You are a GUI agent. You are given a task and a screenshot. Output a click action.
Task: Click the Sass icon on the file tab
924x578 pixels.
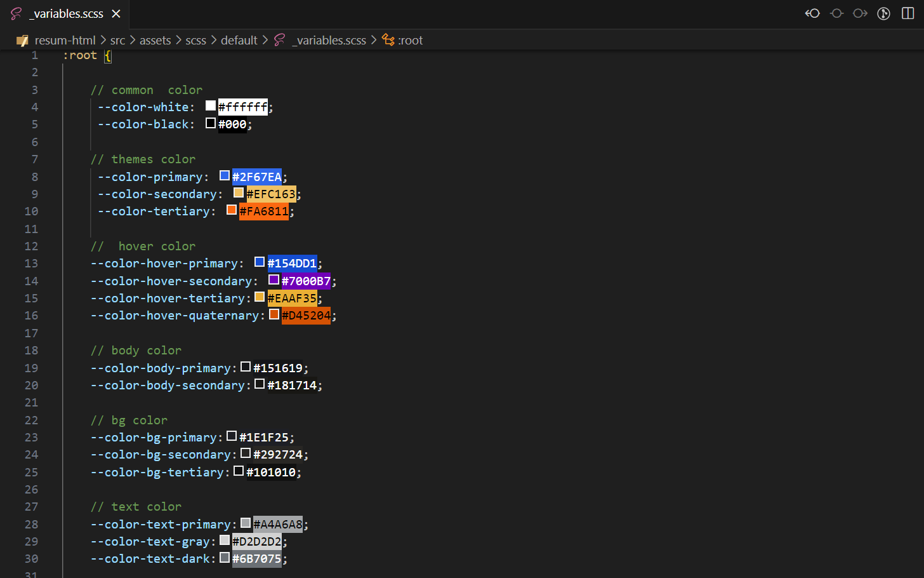click(x=16, y=13)
